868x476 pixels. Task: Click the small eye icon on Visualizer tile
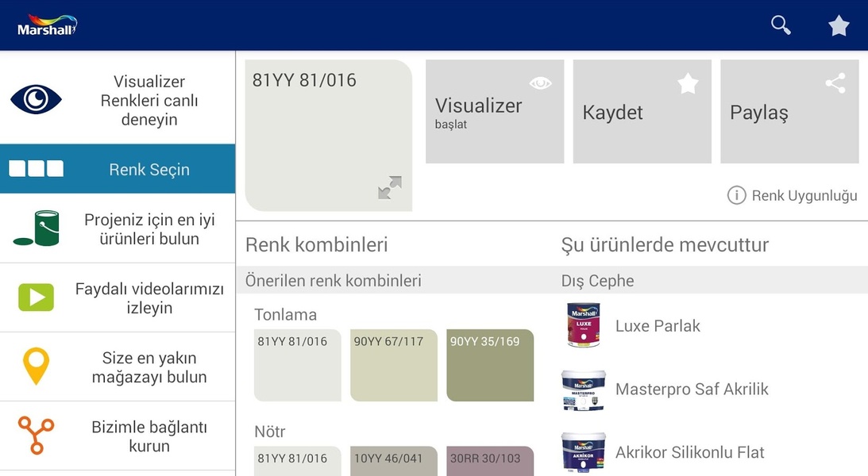pos(540,83)
